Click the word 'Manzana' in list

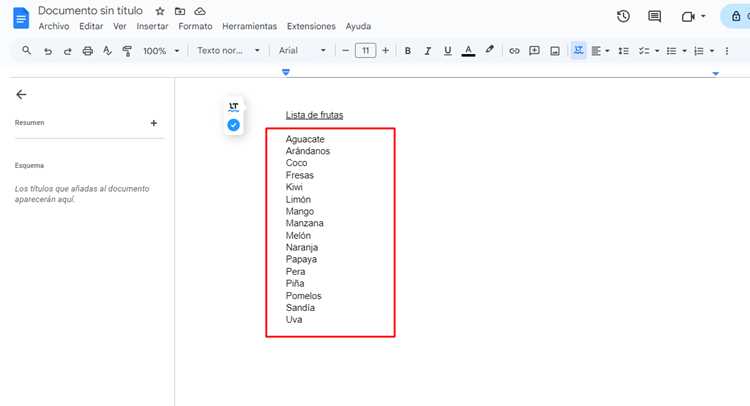pyautogui.click(x=305, y=223)
